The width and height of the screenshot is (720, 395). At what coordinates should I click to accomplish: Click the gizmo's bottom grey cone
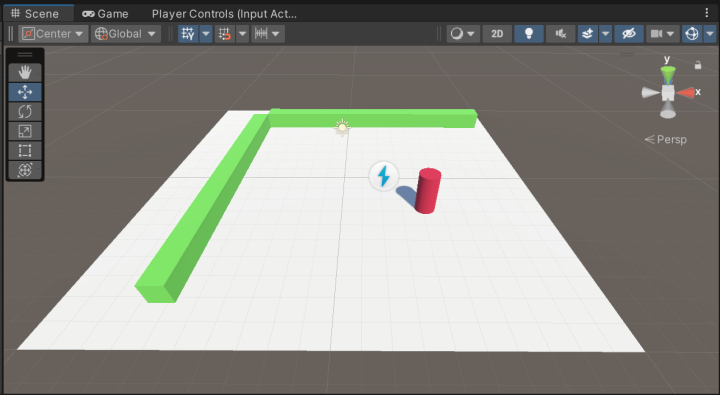point(668,110)
